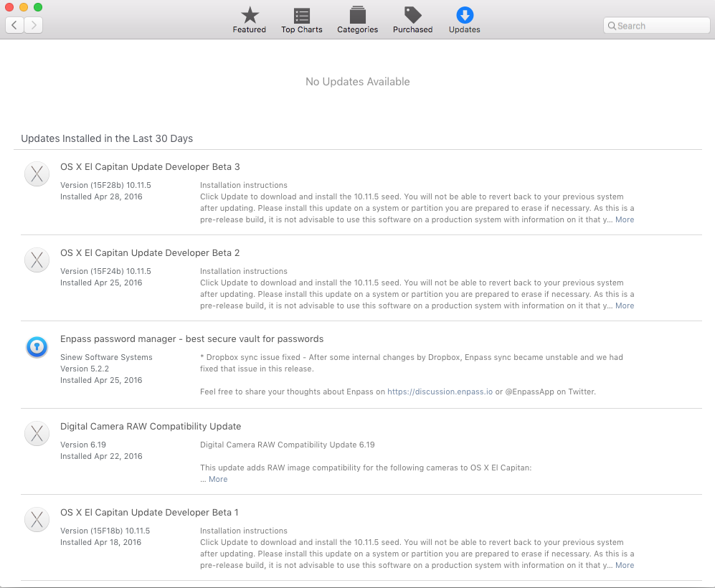Click Installation instructions under Beta 3

[244, 186]
